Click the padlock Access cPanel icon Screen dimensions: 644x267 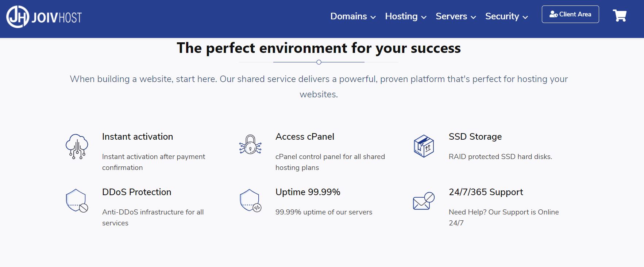pyautogui.click(x=250, y=144)
